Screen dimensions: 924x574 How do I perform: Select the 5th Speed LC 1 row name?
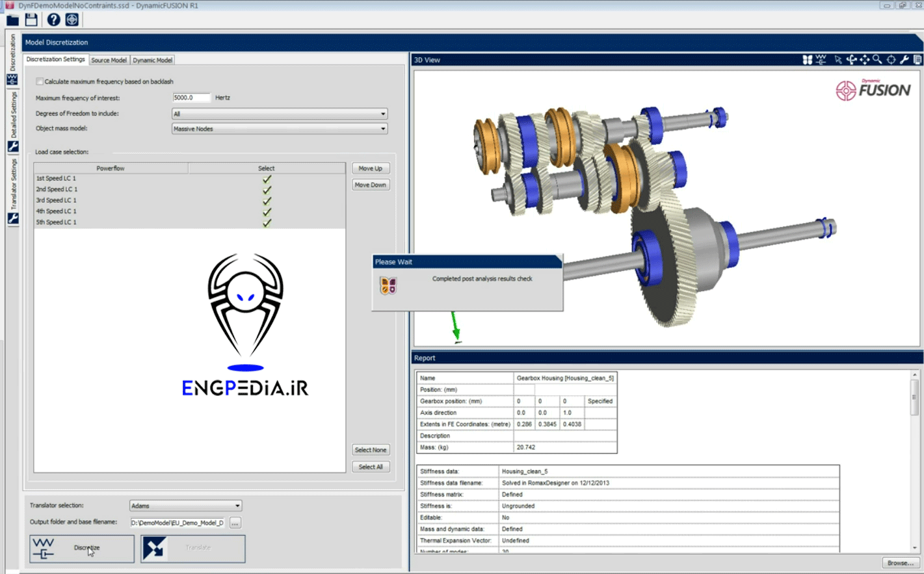click(56, 223)
